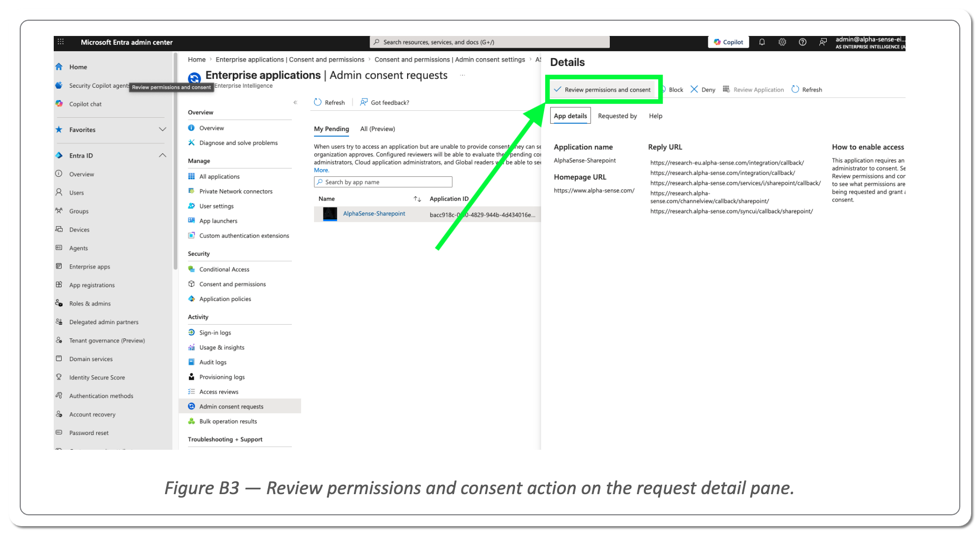This screenshot has width=980, height=535.
Task: Open the help question mark icon
Action: tap(803, 42)
